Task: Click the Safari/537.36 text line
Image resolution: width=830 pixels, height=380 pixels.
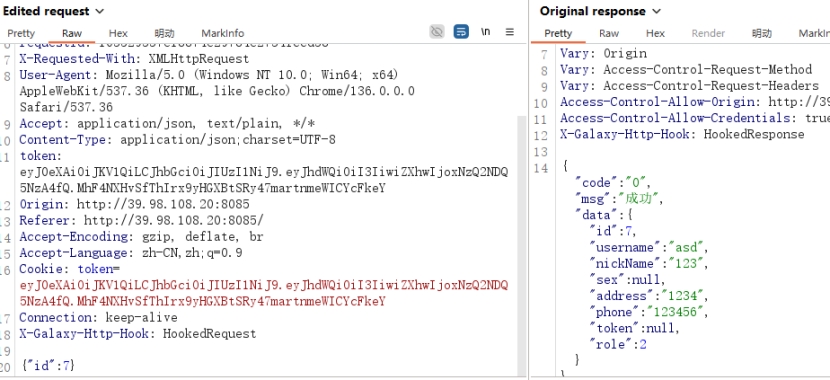Action: (66, 107)
